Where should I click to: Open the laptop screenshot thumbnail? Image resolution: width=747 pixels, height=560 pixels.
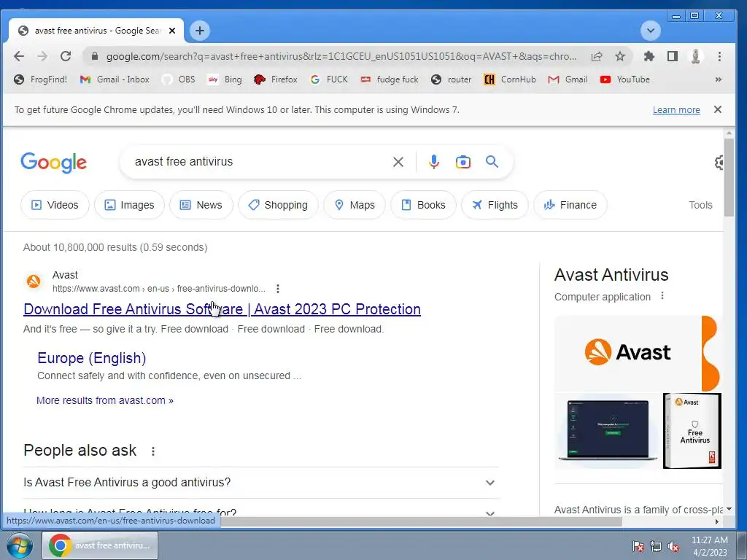[x=608, y=430]
